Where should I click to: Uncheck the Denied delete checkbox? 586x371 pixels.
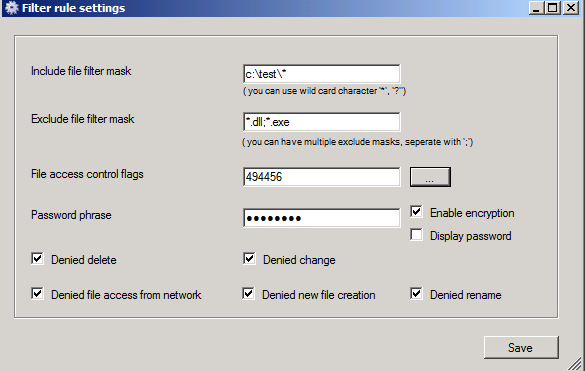coord(37,259)
